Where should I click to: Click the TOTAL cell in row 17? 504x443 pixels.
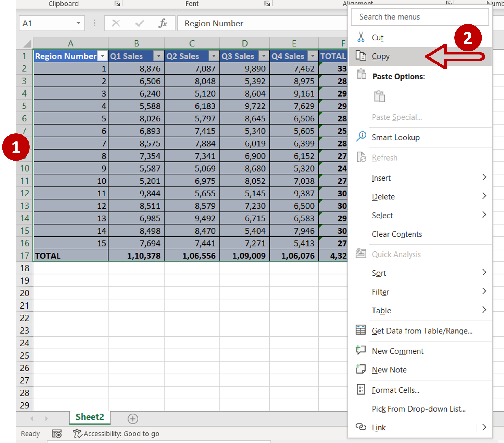click(71, 256)
